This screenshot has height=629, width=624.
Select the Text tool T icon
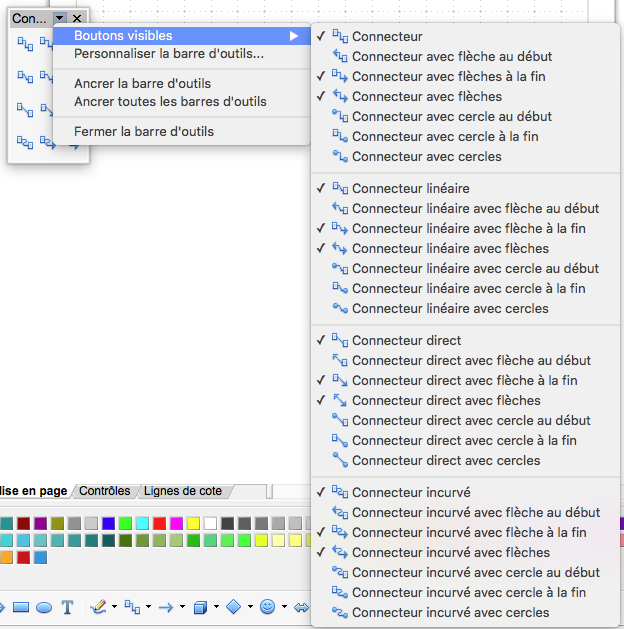[67, 607]
